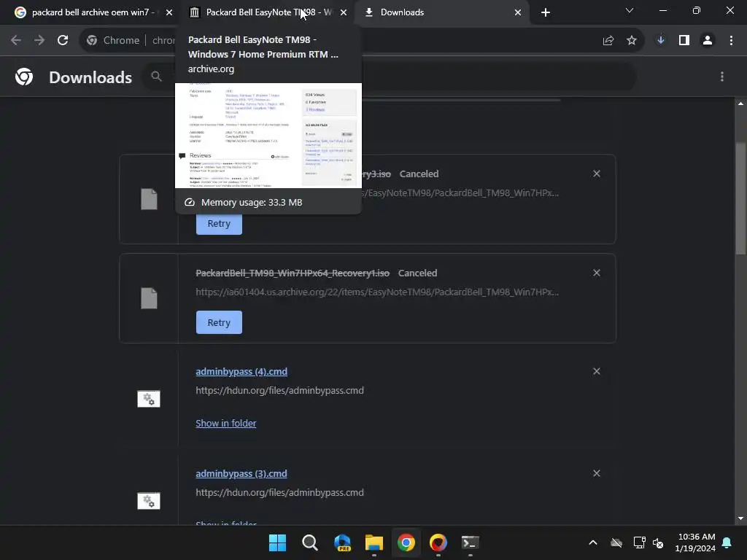This screenshot has height=560, width=747.
Task: Open the red-yellow circular app in taskbar
Action: click(x=438, y=542)
